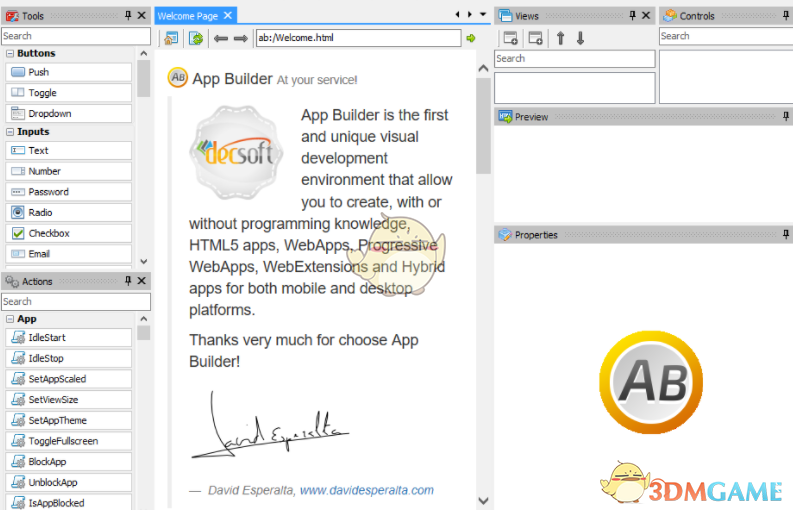Select the Text input tool

click(x=69, y=151)
